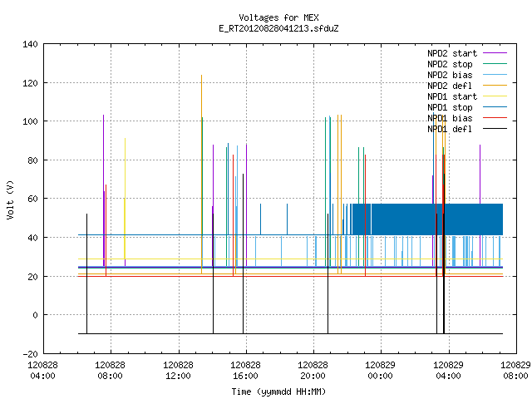Click the y-axis tick value 140
The width and height of the screenshot is (532, 399).
coord(30,44)
